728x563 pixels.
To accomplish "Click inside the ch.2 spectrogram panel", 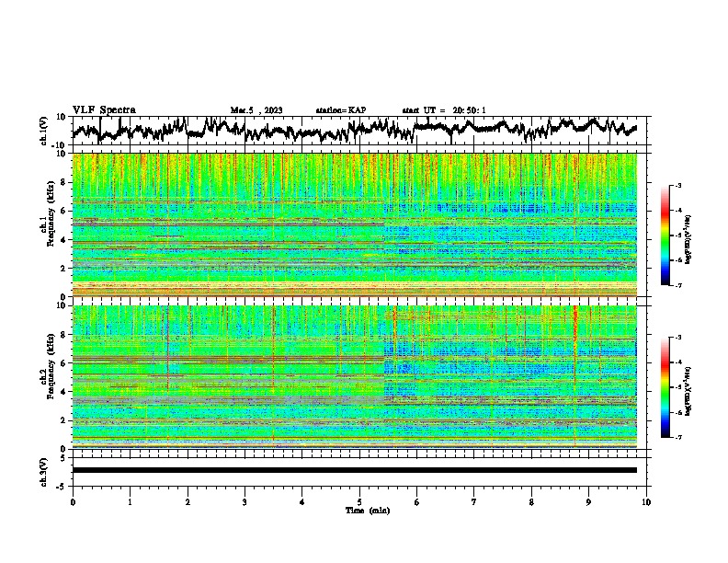I will [354, 377].
